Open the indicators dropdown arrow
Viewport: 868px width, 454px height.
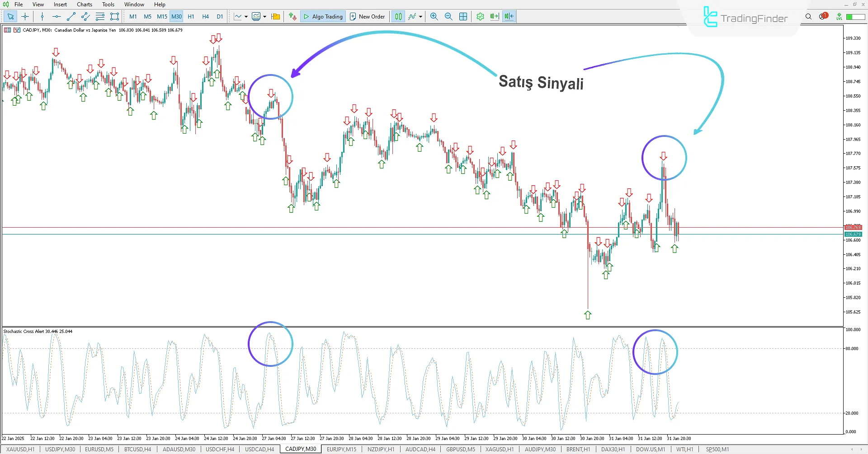click(x=264, y=16)
